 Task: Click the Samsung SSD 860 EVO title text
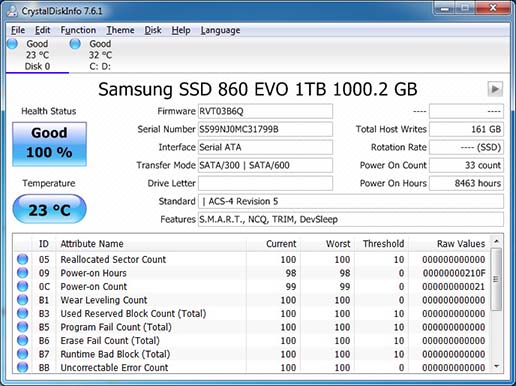point(257,89)
